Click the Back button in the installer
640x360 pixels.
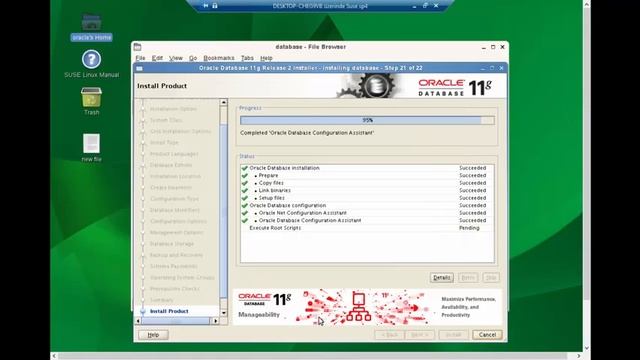[x=389, y=335]
